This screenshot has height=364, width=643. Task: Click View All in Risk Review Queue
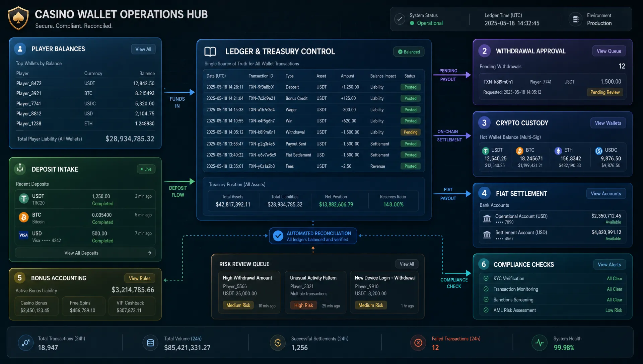coord(407,264)
